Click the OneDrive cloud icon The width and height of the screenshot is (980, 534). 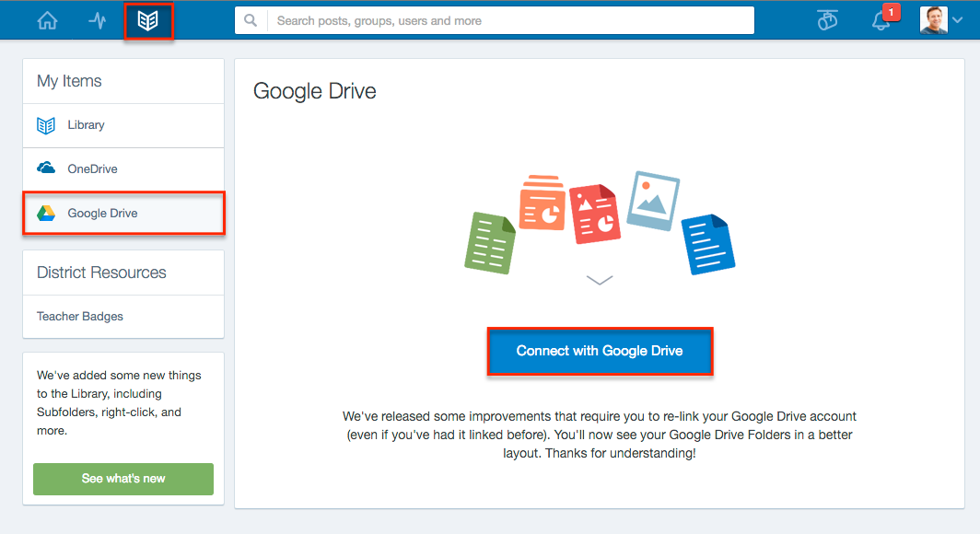pyautogui.click(x=45, y=168)
